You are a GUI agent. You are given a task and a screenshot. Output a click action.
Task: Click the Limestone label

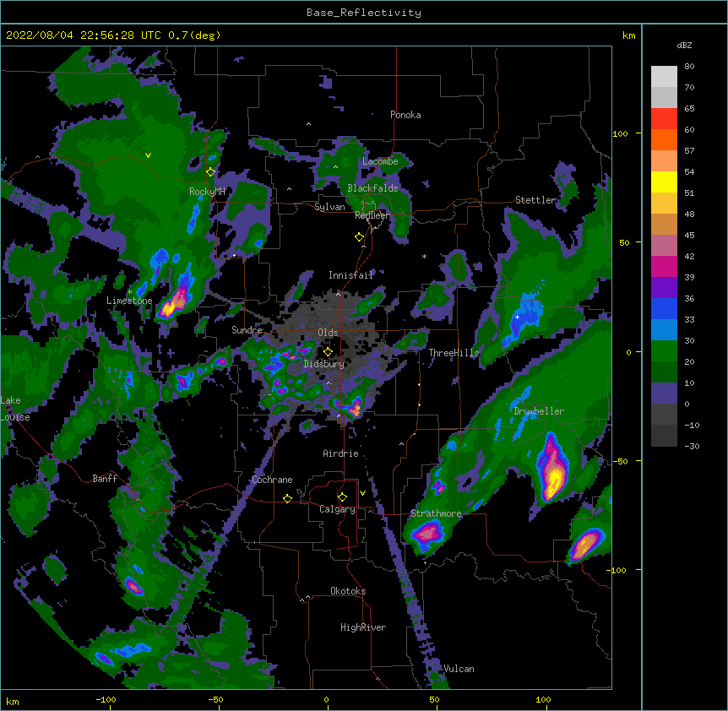129,301
